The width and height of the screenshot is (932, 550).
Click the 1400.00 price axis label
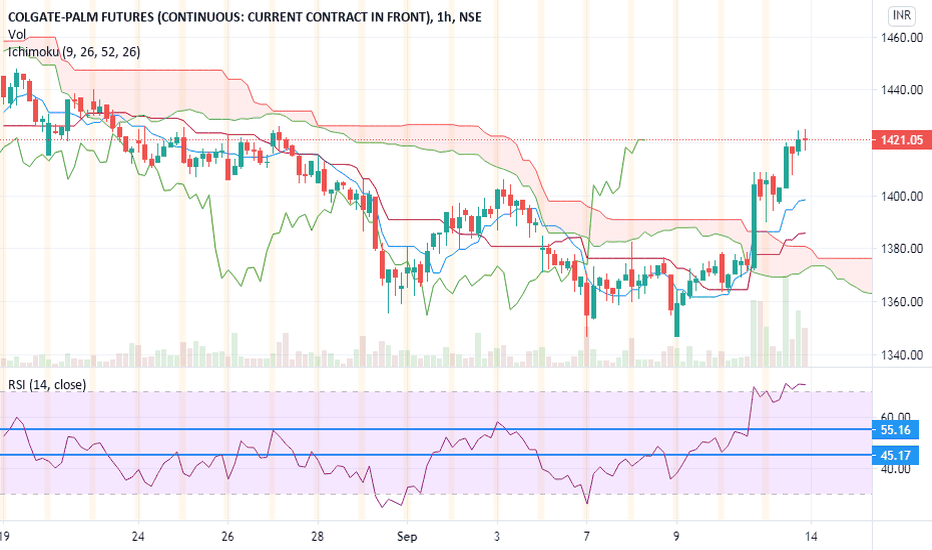pos(902,196)
